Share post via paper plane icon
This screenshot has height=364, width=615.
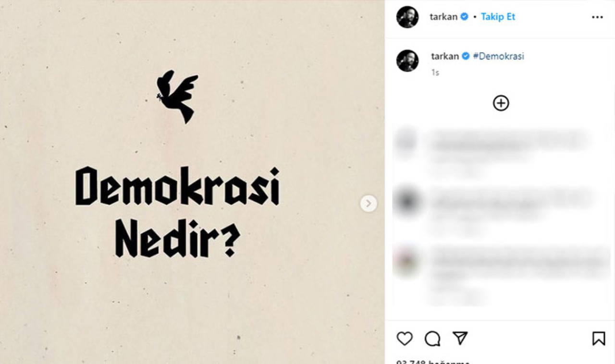pyautogui.click(x=460, y=339)
